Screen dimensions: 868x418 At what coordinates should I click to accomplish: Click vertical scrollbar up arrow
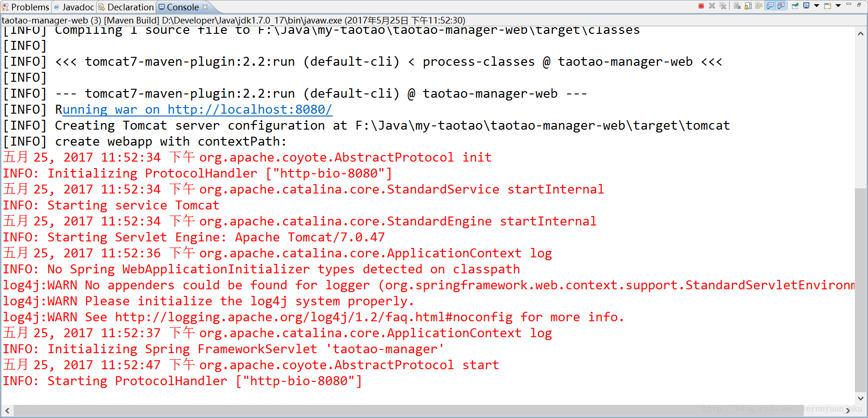[860, 33]
